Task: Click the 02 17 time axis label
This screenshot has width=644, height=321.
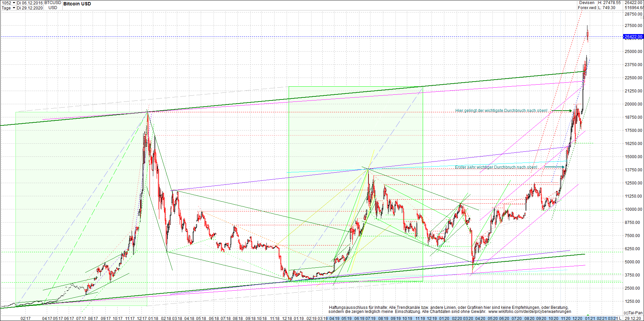Action: click(26, 318)
